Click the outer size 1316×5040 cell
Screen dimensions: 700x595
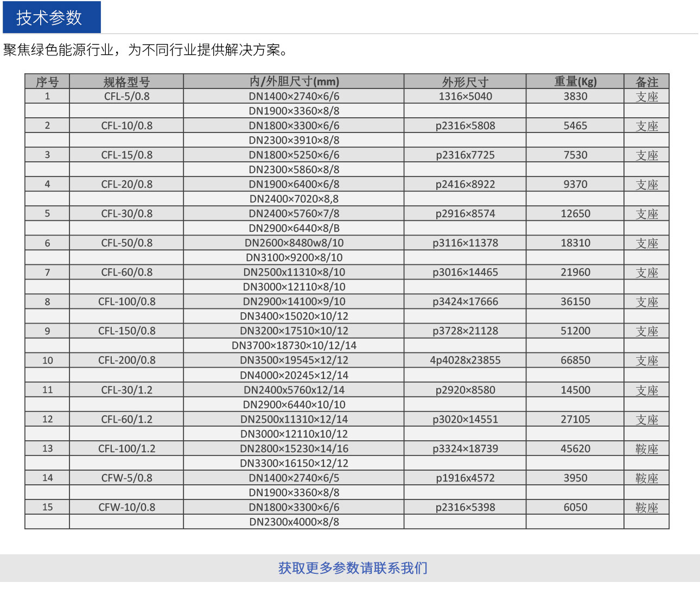[x=465, y=97]
